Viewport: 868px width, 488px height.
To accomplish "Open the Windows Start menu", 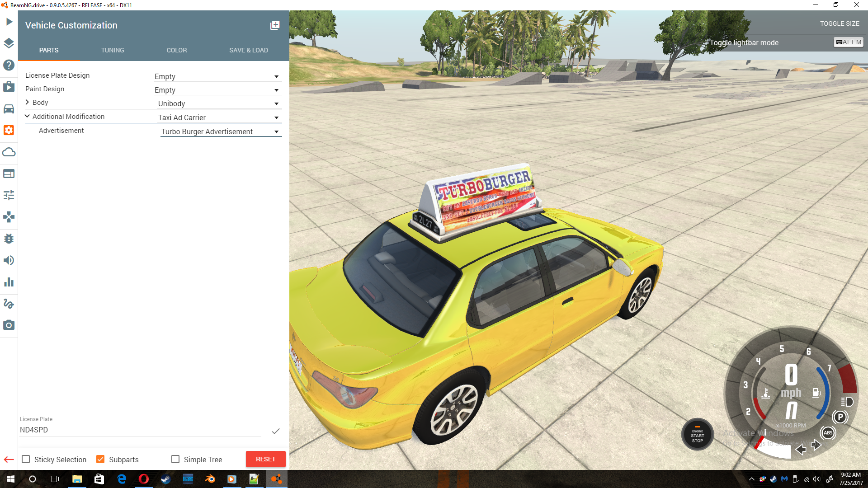I will tap(11, 479).
